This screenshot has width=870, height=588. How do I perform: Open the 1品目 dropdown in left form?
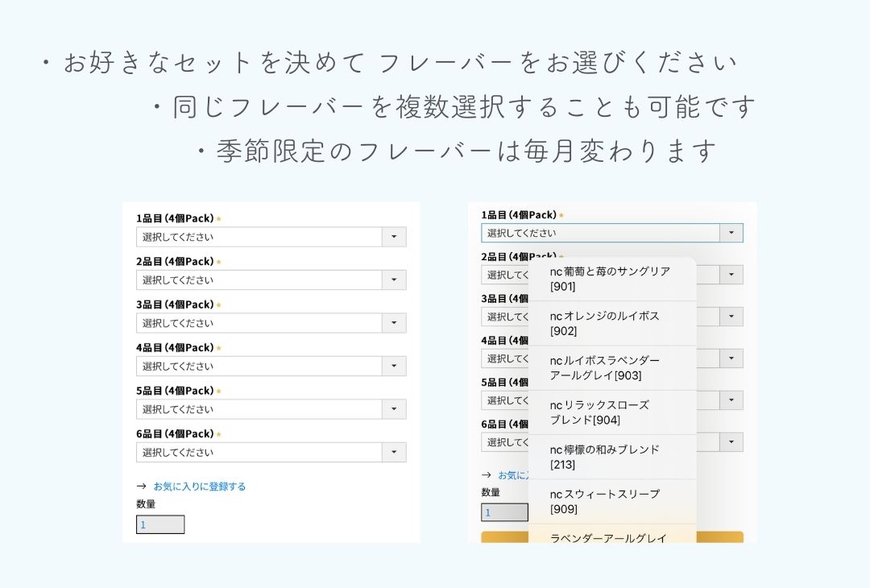[x=271, y=237]
